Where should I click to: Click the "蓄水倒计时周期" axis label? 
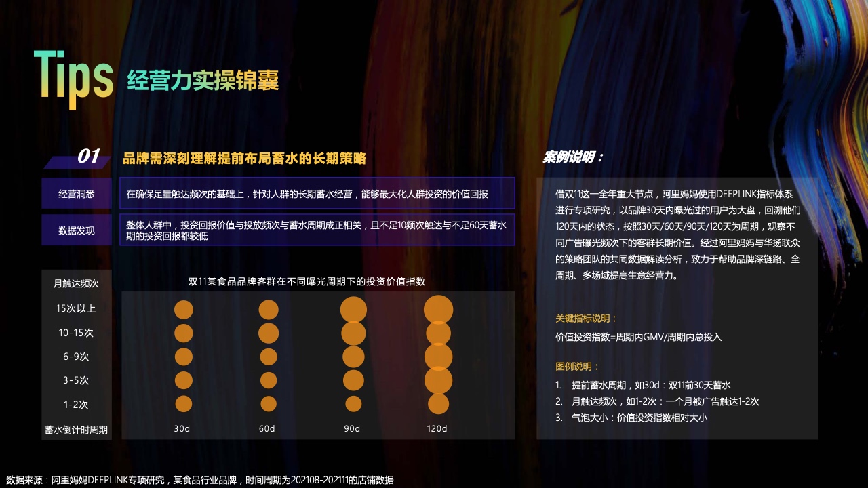pyautogui.click(x=76, y=430)
